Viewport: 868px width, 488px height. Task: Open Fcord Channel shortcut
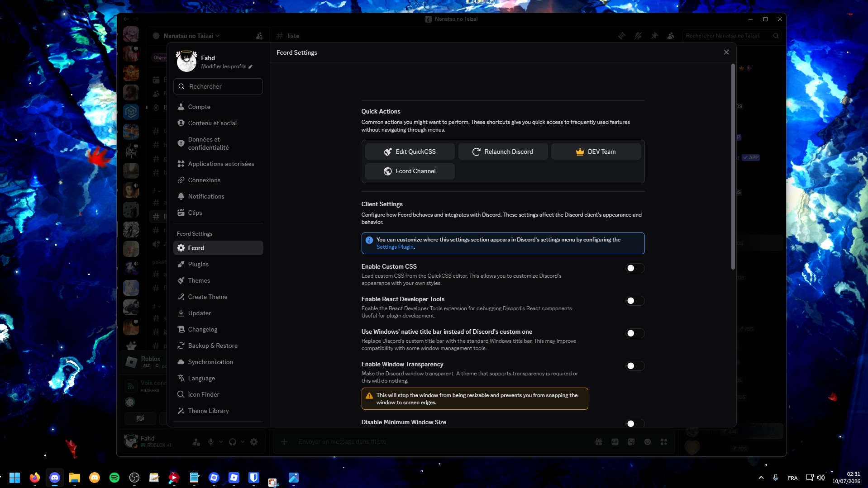click(x=410, y=171)
